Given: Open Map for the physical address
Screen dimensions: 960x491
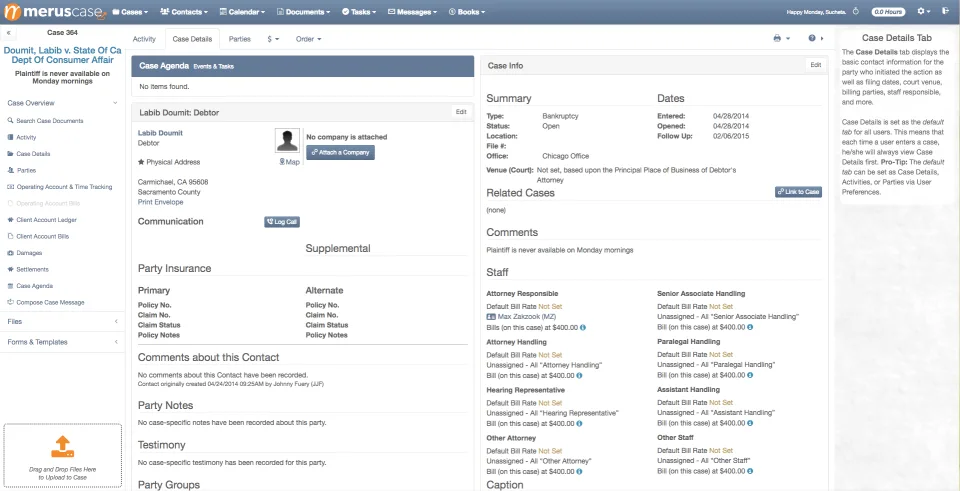Looking at the screenshot, I should coord(290,162).
